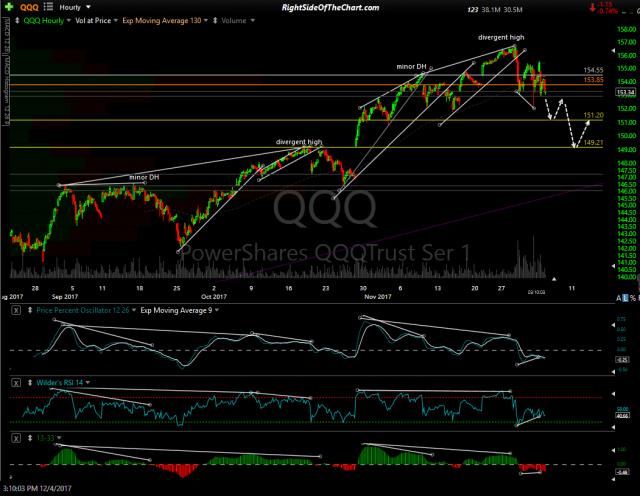Expand the Volume indicator dropdown

[x=252, y=20]
